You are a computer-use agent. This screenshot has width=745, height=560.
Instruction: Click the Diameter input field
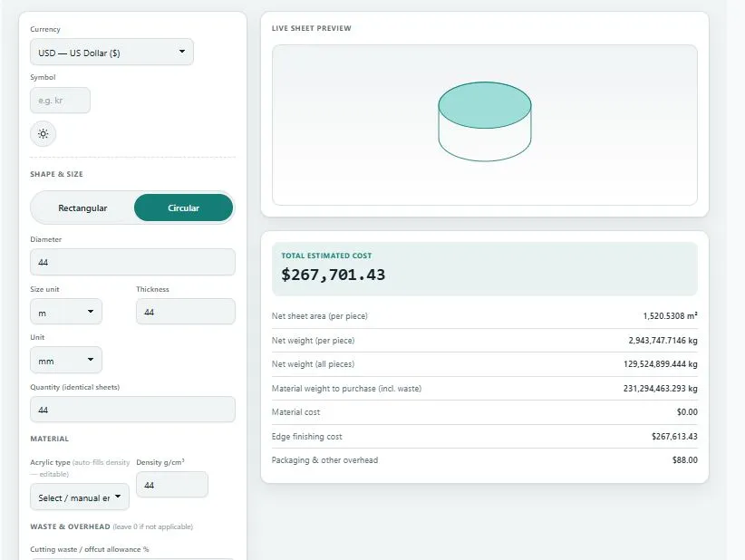132,262
